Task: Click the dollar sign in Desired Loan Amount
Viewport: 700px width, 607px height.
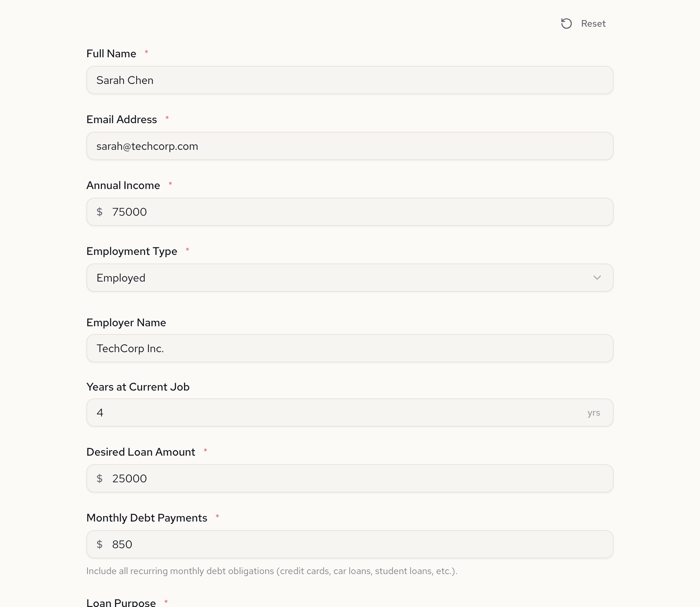Action: tap(100, 478)
